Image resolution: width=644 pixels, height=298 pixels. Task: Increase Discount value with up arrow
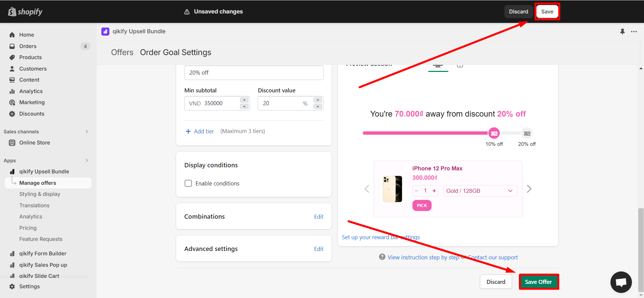(318, 100)
